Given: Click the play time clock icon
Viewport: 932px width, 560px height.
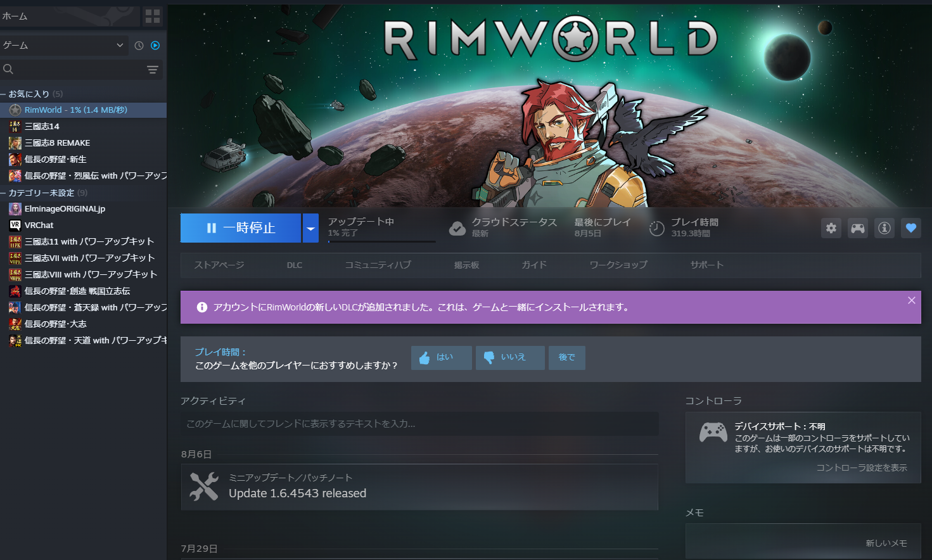Looking at the screenshot, I should pyautogui.click(x=657, y=229).
